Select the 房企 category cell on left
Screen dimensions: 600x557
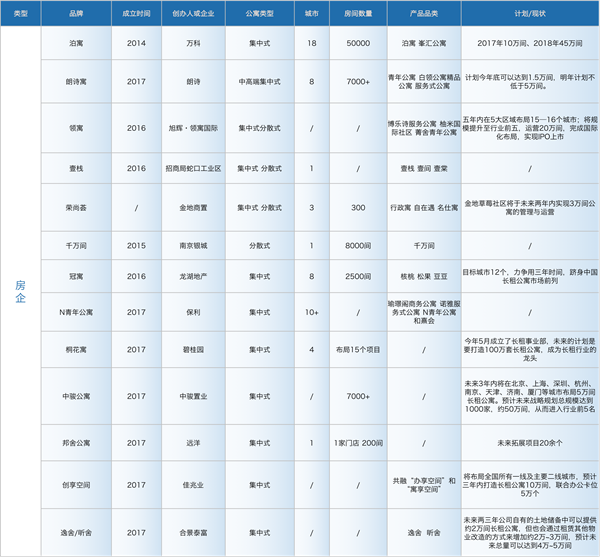(22, 290)
